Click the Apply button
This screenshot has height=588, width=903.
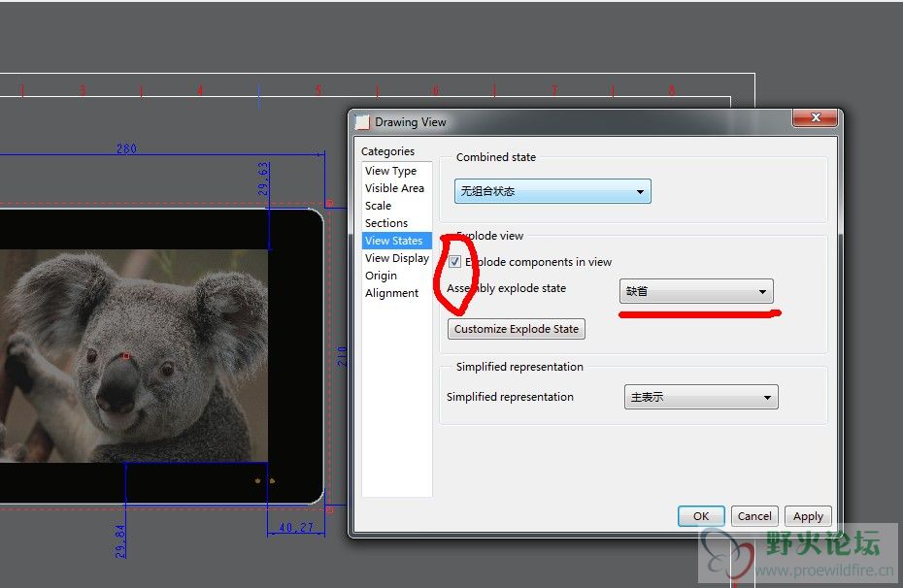[808, 516]
